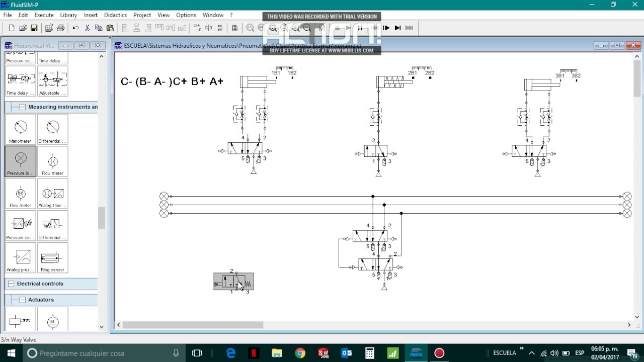The height and width of the screenshot is (362, 644).
Task: Cut the selected component
Action: (87, 28)
